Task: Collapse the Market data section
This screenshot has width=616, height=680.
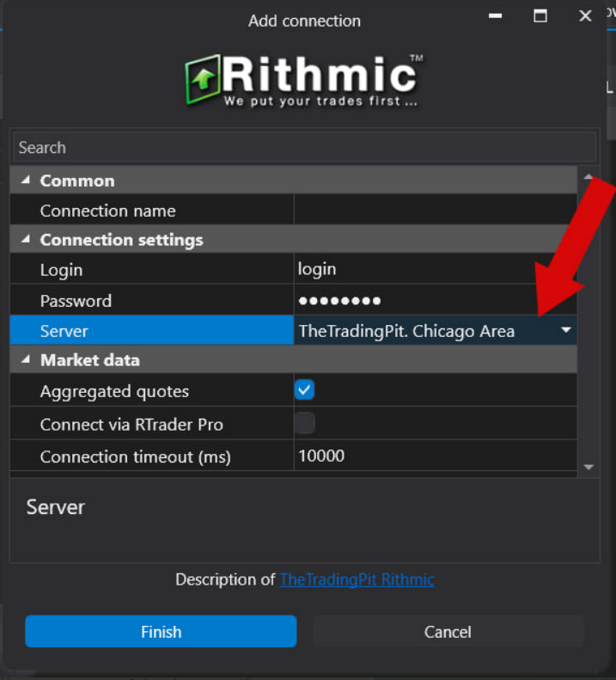Action: tap(26, 359)
